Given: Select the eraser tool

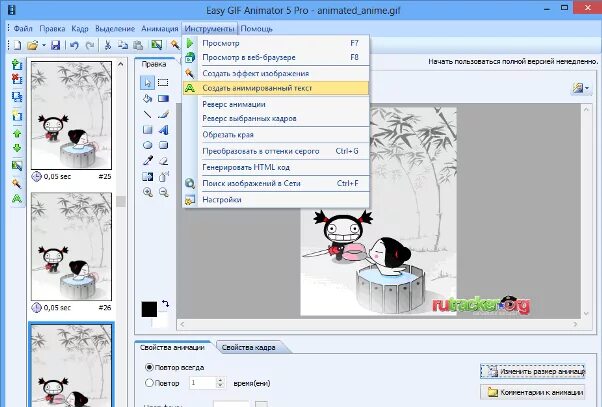Looking at the screenshot, I should tap(163, 161).
